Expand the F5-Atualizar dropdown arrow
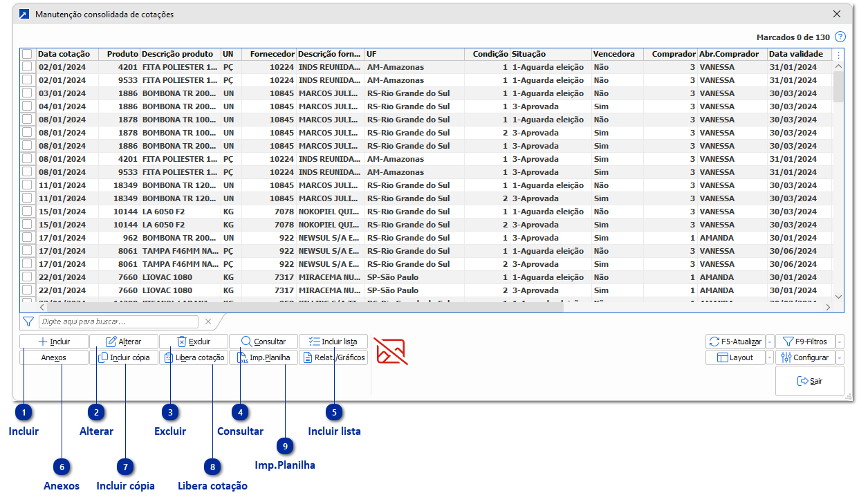The width and height of the screenshot is (859, 504). tap(770, 342)
